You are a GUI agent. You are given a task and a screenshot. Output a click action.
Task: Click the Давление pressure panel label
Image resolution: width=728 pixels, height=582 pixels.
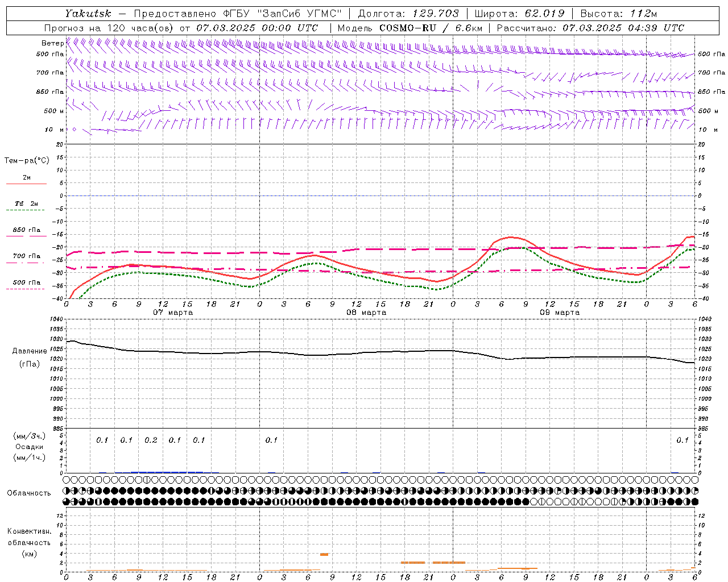pos(30,351)
